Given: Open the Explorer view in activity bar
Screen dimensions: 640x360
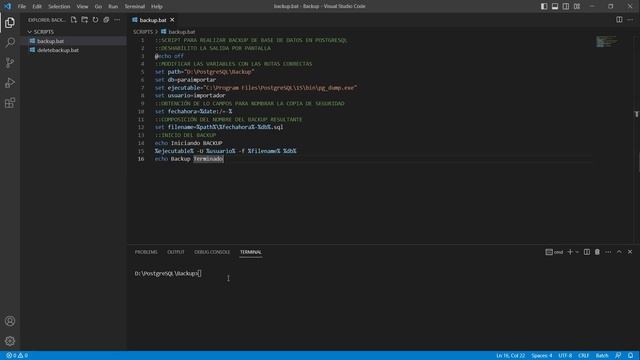Looking at the screenshot, I should [x=10, y=22].
